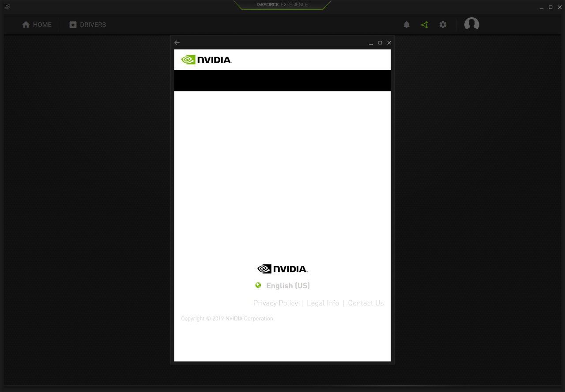
Task: Open the English (US) language selector
Action: pos(288,286)
